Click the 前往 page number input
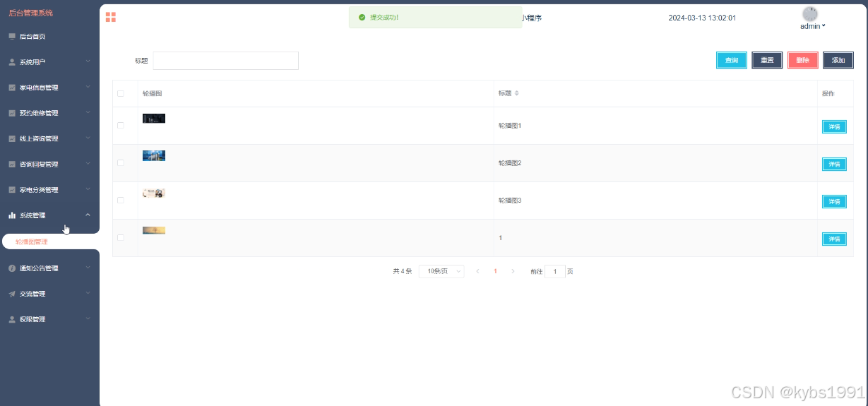This screenshot has height=406, width=868. point(555,271)
